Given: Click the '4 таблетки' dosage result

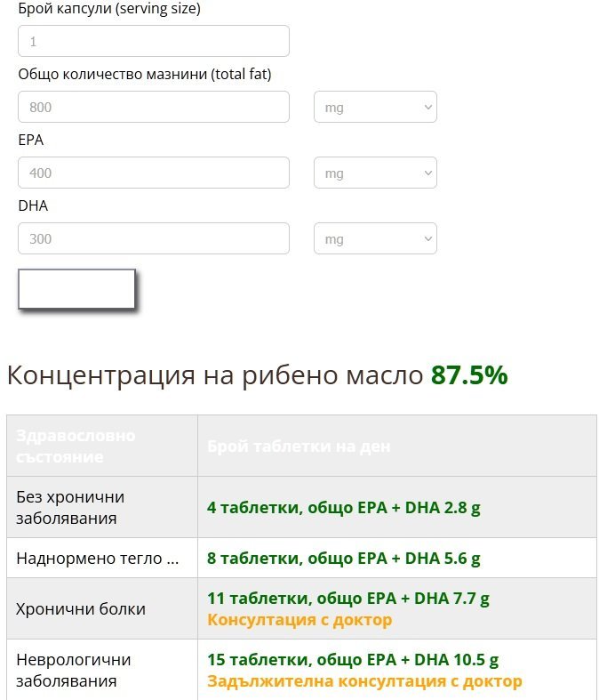Looking at the screenshot, I should coord(343,508).
